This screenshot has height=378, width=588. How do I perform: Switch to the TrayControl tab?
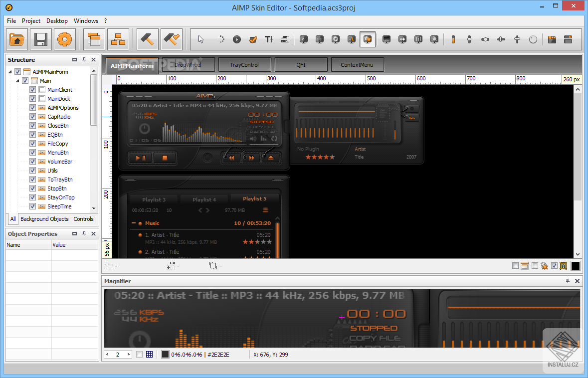[244, 65]
